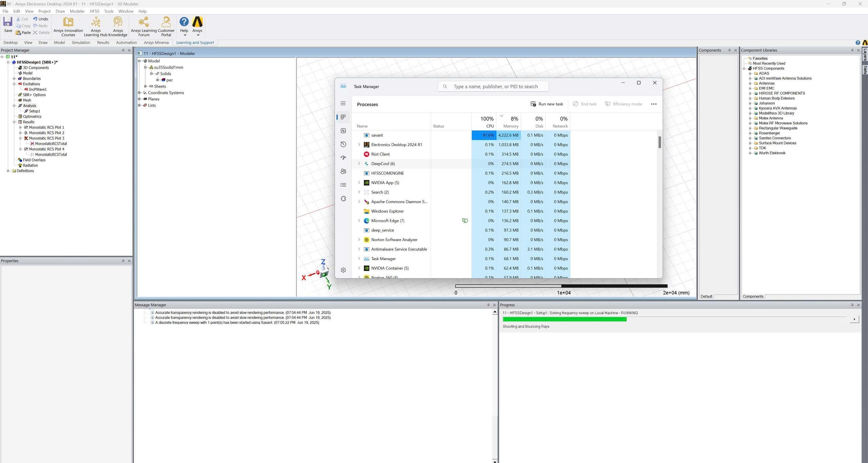Expand Microsoft Edge (7) process group

tap(359, 220)
